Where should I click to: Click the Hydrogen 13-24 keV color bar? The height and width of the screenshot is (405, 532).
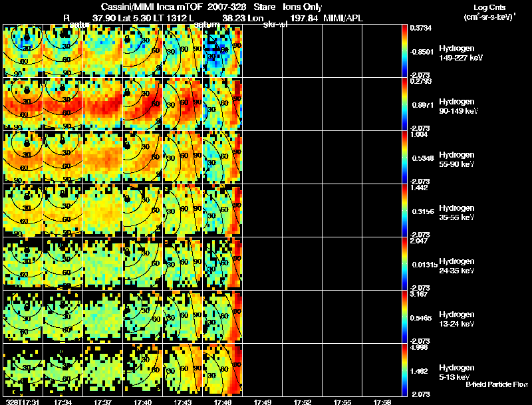pyautogui.click(x=404, y=317)
